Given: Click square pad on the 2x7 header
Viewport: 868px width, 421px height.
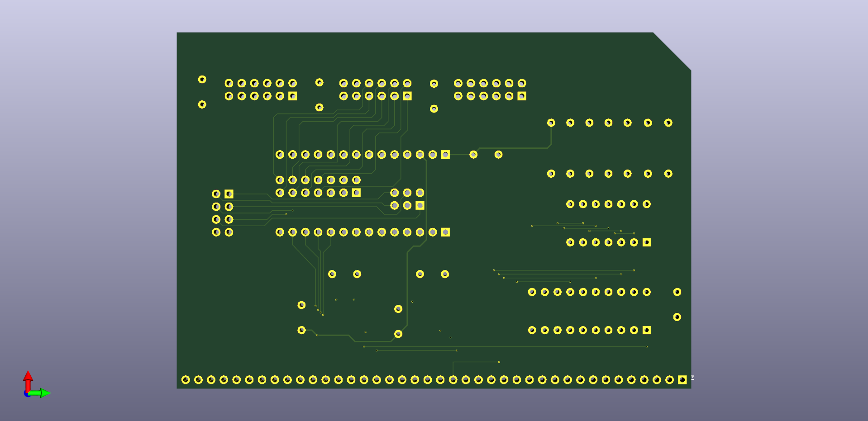Looking at the screenshot, I should [x=357, y=193].
